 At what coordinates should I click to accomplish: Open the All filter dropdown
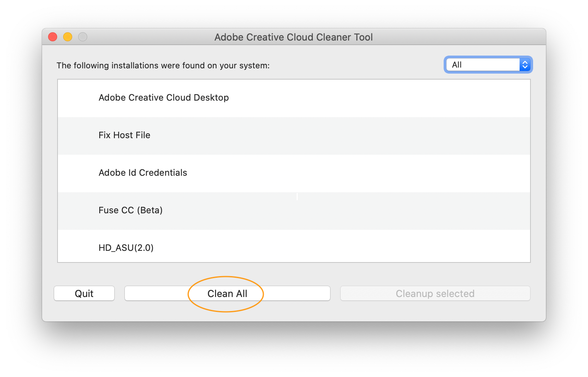point(488,65)
